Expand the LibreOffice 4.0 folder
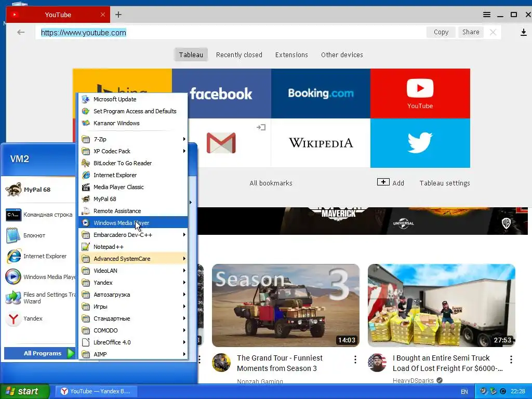The image size is (532, 399). [133, 342]
